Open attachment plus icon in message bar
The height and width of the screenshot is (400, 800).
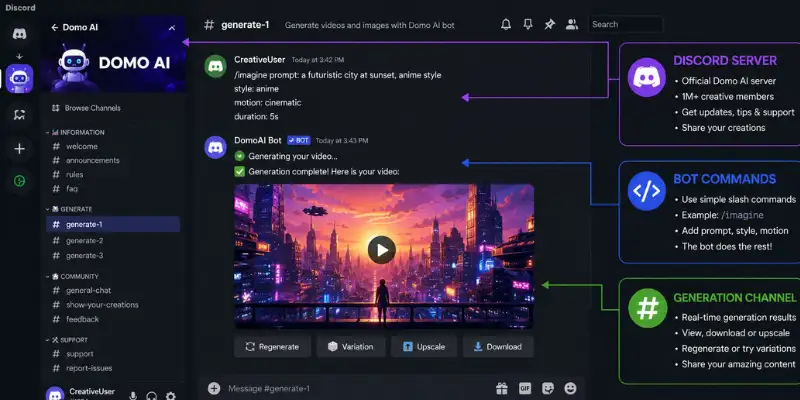214,389
